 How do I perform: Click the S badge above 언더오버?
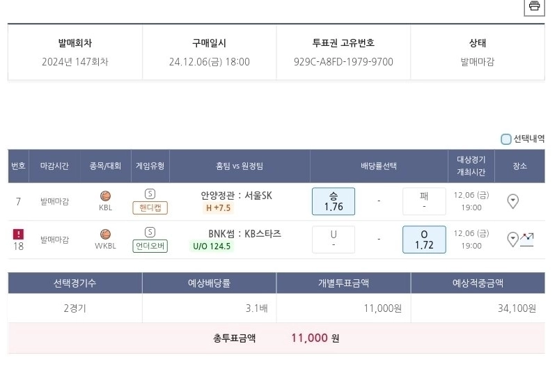pyautogui.click(x=150, y=232)
